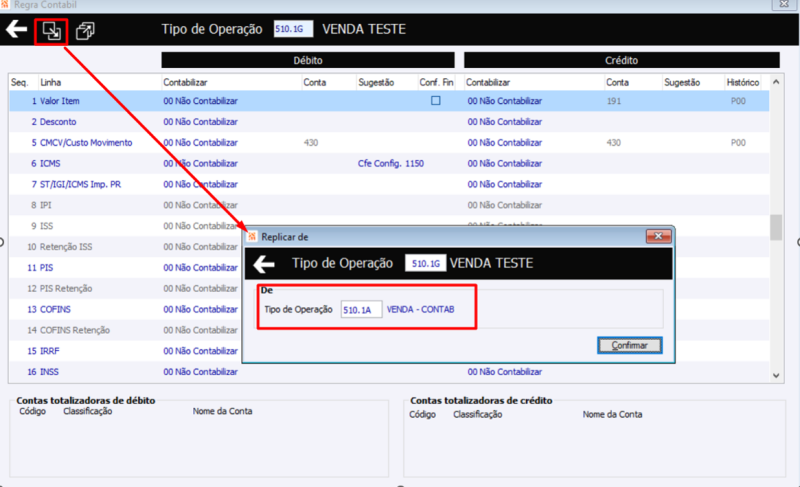Viewport: 800px width, 487px height.
Task: Select the ICMS row
Action: coord(389,164)
